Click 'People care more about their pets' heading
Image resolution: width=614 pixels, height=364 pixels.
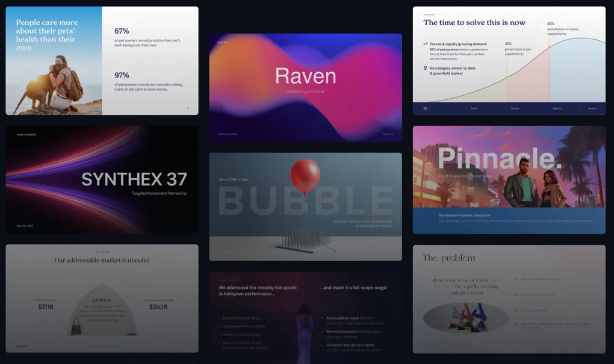[46, 35]
